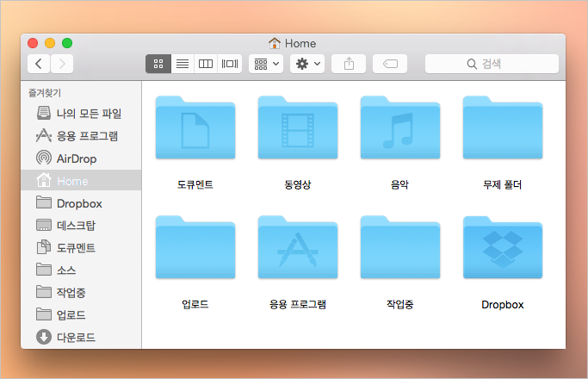The width and height of the screenshot is (588, 379).
Task: Open 응용 프로그램 in the sidebar
Action: click(82, 136)
